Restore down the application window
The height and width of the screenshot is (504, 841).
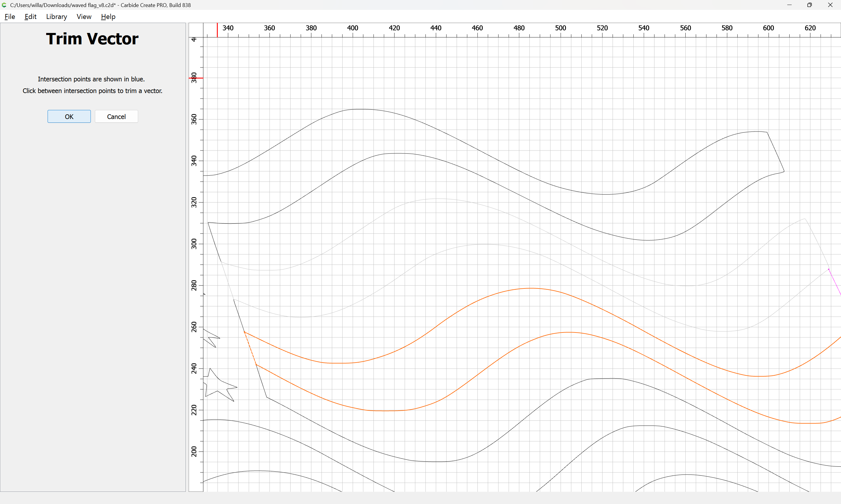(809, 5)
